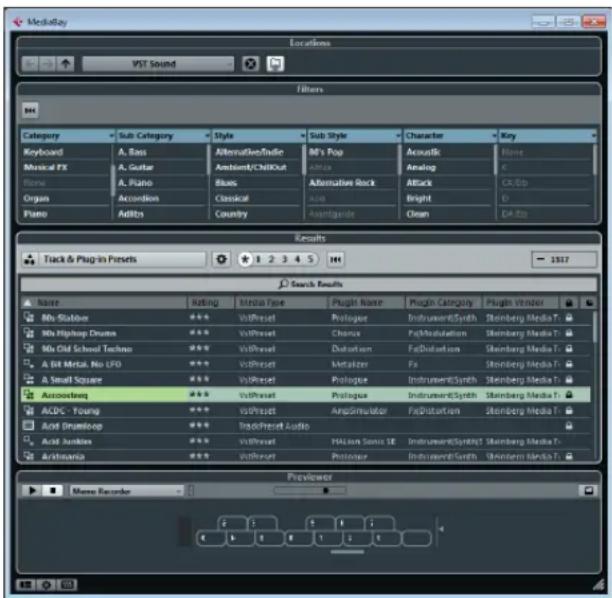Click the second setup icon at bottom-left

(x=46, y=585)
